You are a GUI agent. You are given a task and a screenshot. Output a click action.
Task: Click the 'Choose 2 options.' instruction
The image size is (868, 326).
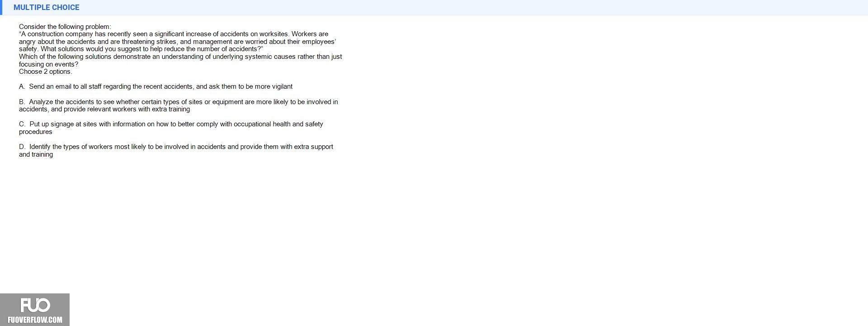click(x=46, y=72)
